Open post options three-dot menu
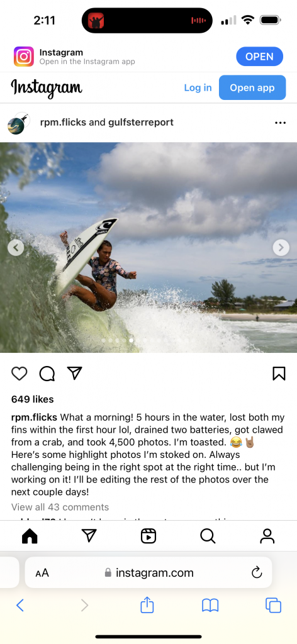297x644 pixels. [x=280, y=123]
